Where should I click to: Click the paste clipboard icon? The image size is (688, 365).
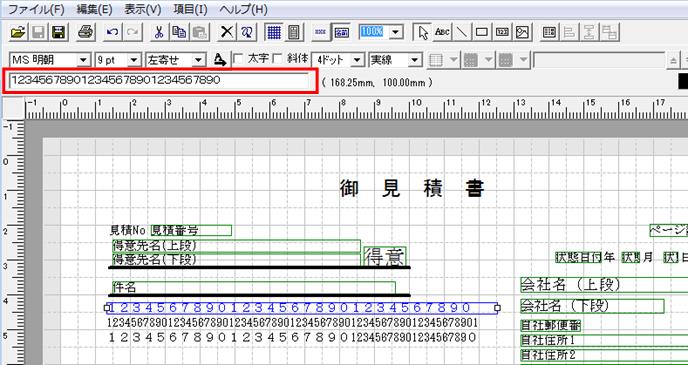click(200, 32)
